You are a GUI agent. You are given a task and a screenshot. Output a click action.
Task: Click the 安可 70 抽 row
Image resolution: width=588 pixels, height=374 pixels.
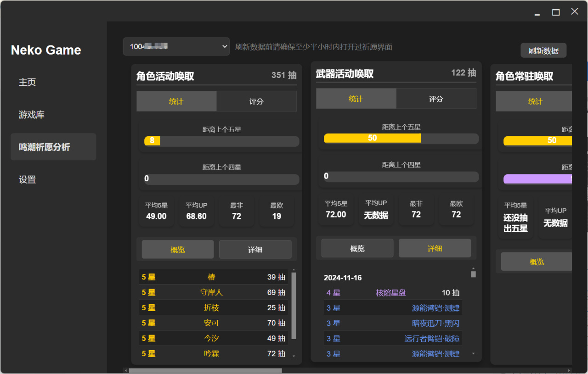(x=214, y=323)
